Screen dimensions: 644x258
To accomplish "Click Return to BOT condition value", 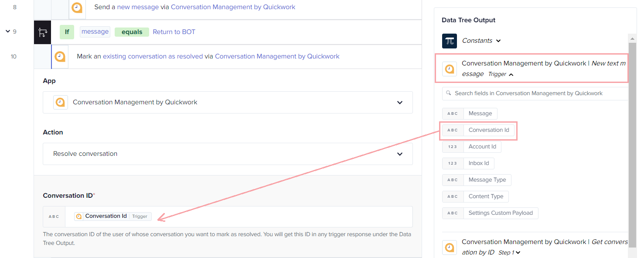I will pos(174,32).
